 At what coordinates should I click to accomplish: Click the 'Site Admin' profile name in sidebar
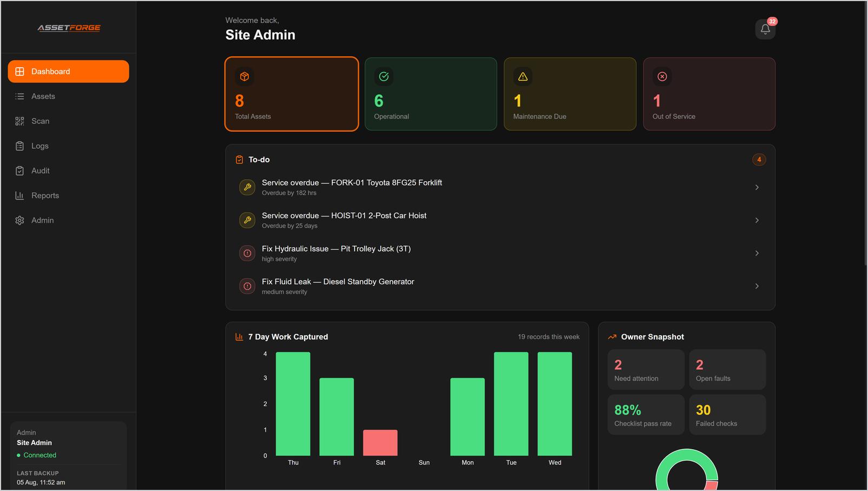pyautogui.click(x=34, y=443)
